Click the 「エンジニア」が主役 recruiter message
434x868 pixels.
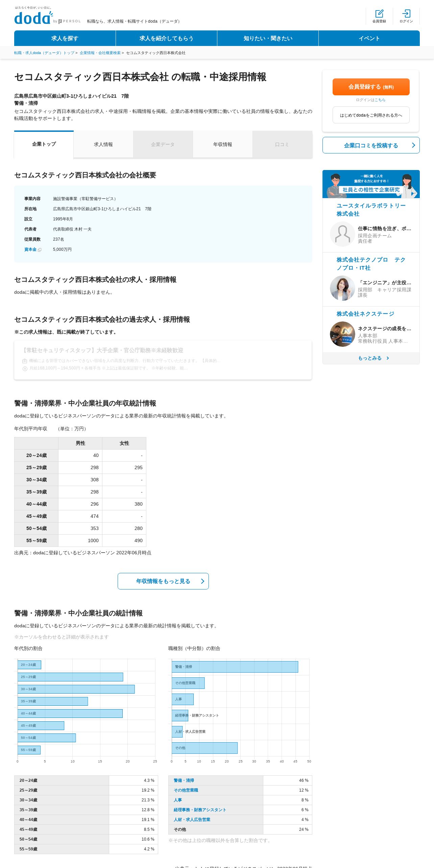[385, 283]
